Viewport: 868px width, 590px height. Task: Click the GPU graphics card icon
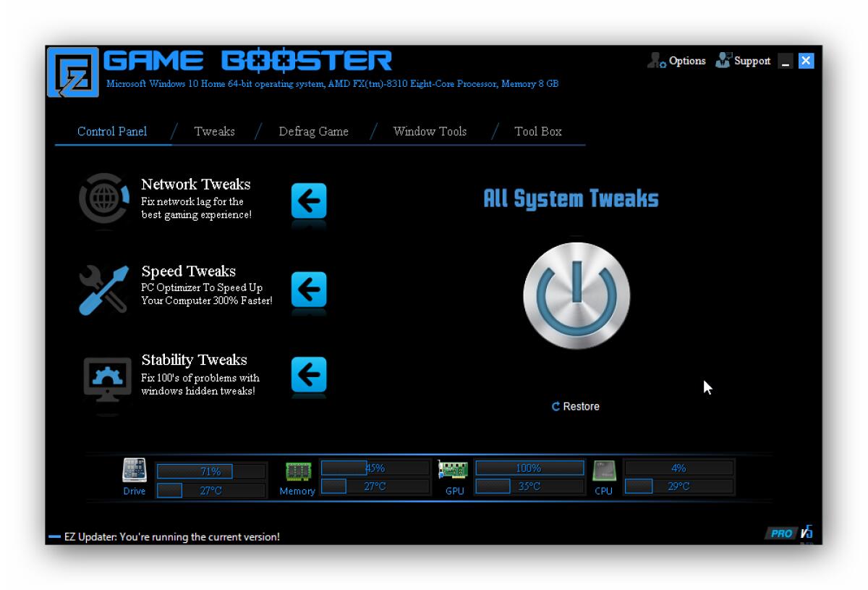[x=454, y=470]
